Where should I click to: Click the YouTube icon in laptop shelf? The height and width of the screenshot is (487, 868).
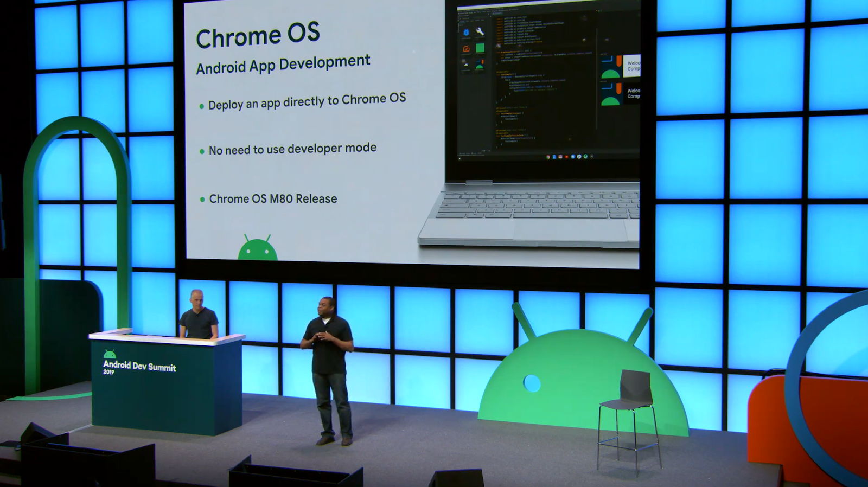[x=566, y=157]
